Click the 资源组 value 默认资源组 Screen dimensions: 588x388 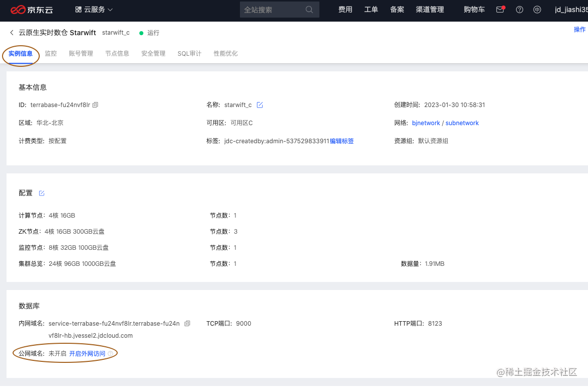433,141
